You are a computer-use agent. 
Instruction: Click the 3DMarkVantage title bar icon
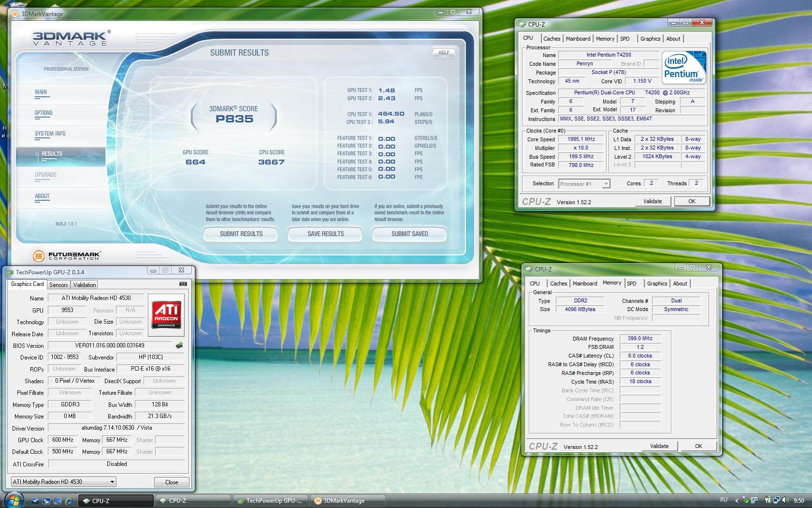tap(15, 14)
